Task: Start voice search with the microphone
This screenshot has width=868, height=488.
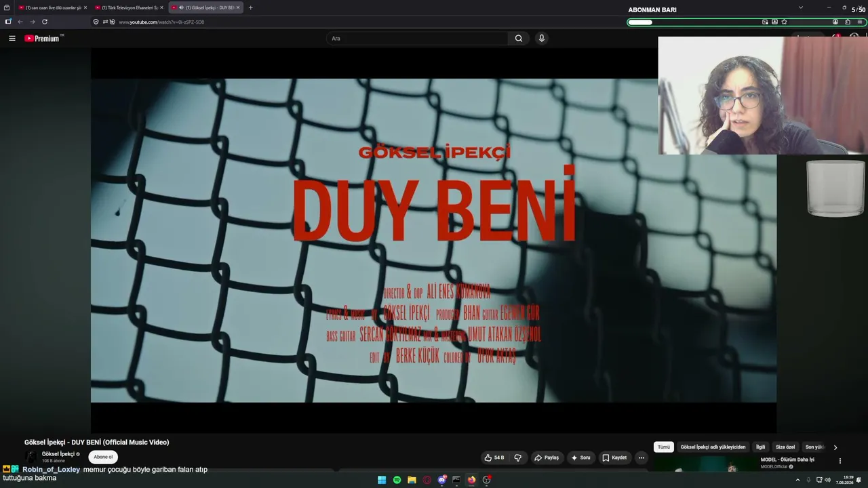Action: pyautogui.click(x=541, y=39)
